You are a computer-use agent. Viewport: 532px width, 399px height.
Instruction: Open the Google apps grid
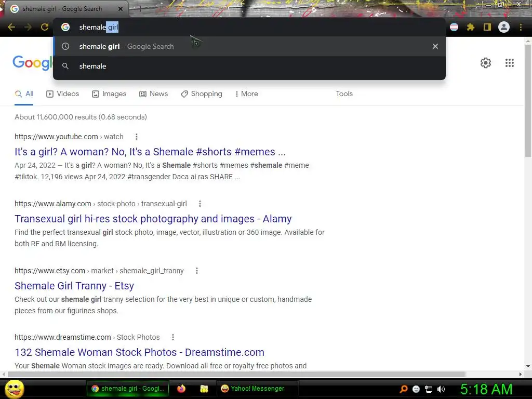pos(510,63)
